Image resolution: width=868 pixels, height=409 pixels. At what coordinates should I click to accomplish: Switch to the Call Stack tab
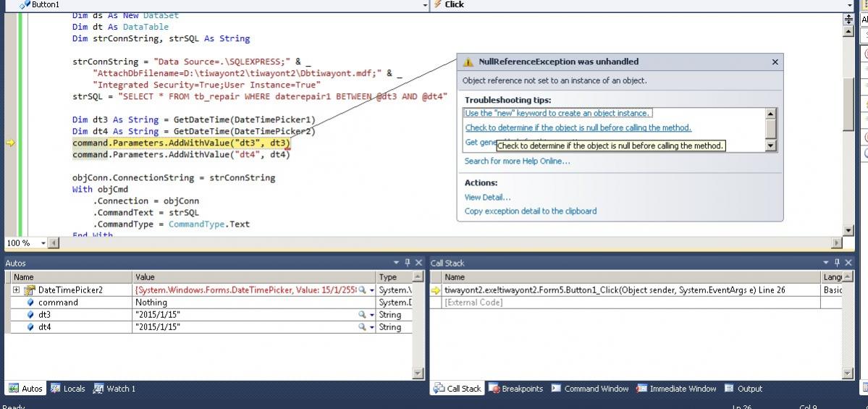click(x=458, y=389)
